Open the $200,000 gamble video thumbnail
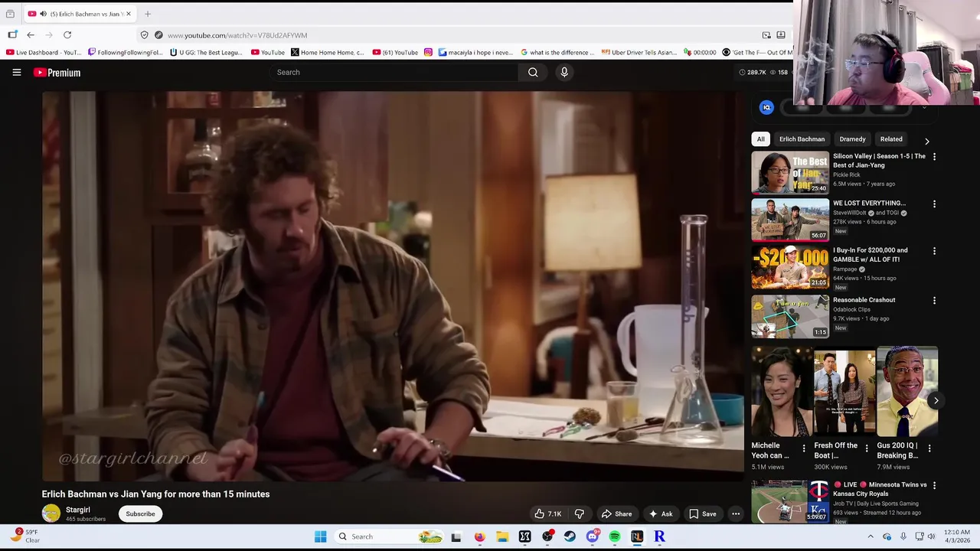Image resolution: width=980 pixels, height=551 pixels. point(790,267)
